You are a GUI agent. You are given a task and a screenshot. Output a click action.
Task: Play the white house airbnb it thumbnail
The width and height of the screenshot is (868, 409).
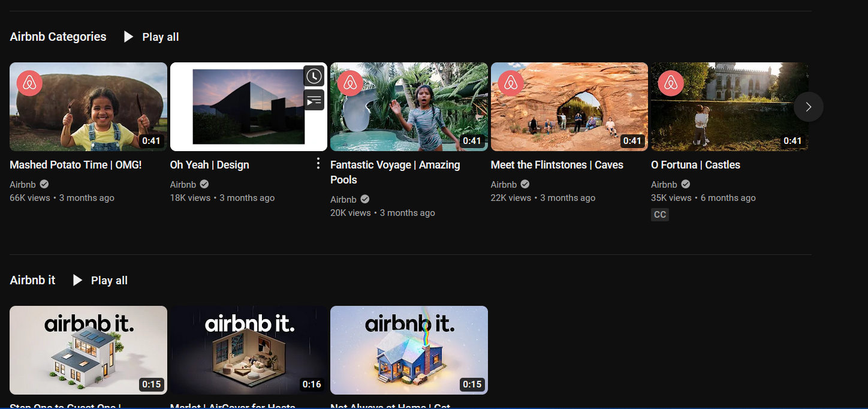(x=88, y=350)
